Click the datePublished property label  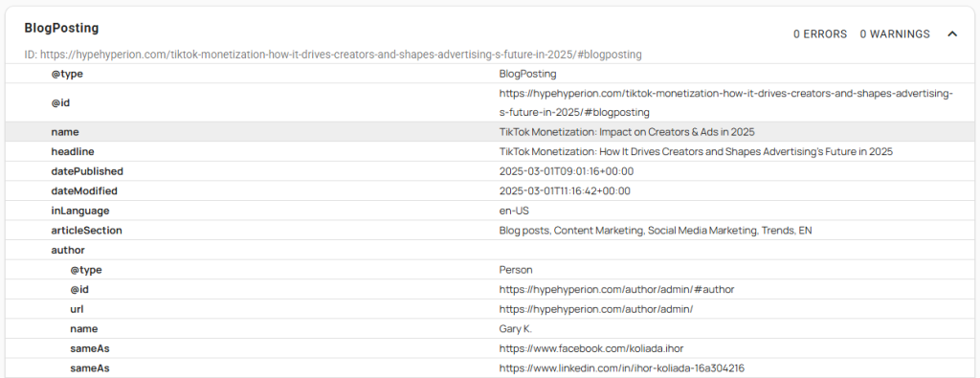pyautogui.click(x=87, y=171)
